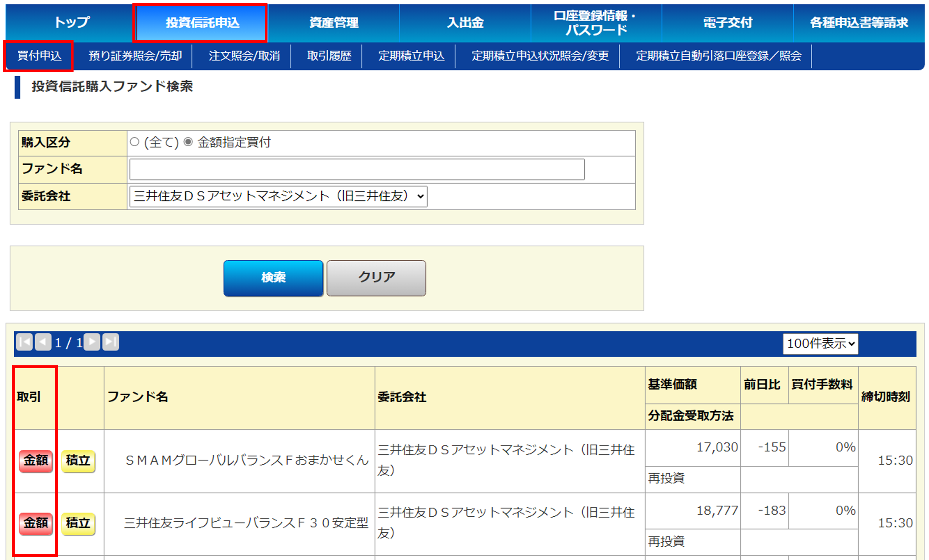This screenshot has width=929, height=560.
Task: Go to previous page of results
Action: pyautogui.click(x=43, y=342)
